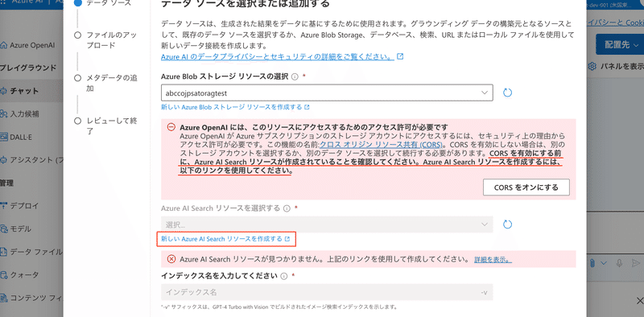Click the インデックス名 input field
This screenshot has width=644, height=317.
tap(327, 292)
